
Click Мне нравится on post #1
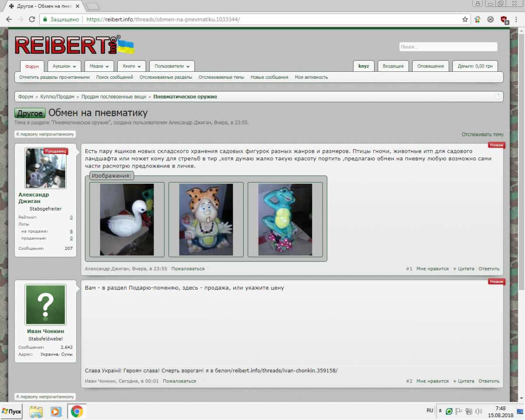[433, 269]
